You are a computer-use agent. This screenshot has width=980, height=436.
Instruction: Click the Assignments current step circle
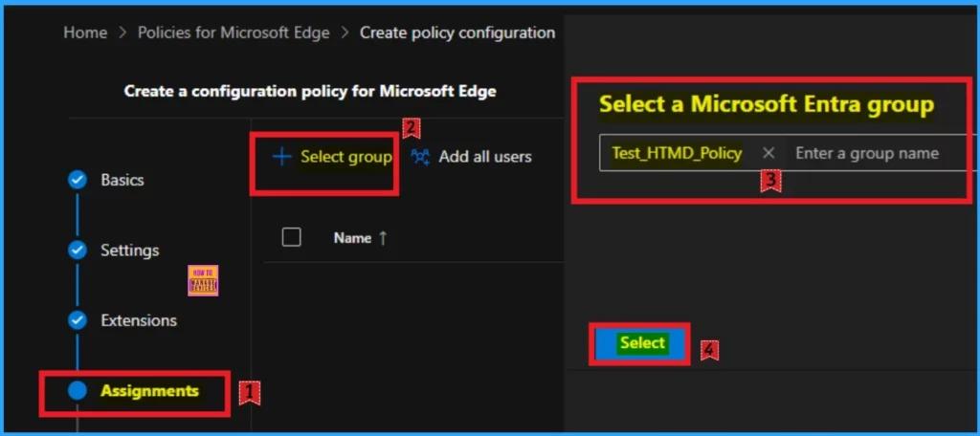click(x=78, y=391)
